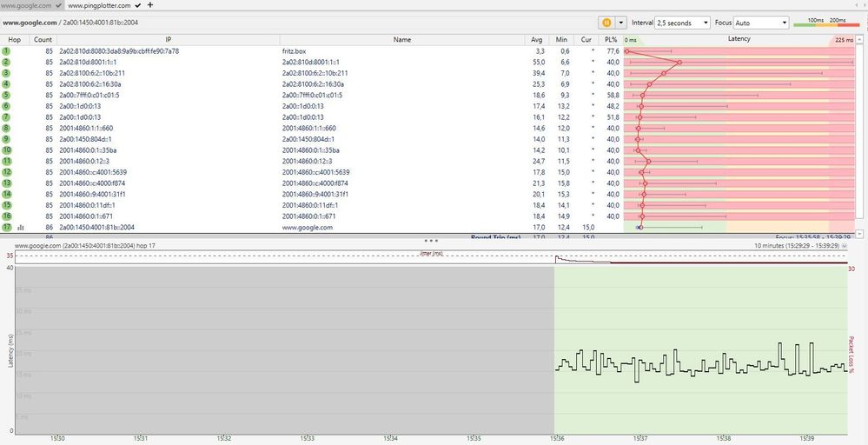Screen dimensions: 868x445
Task: Select the hop 7 green circle icon
Action: coord(6,117)
